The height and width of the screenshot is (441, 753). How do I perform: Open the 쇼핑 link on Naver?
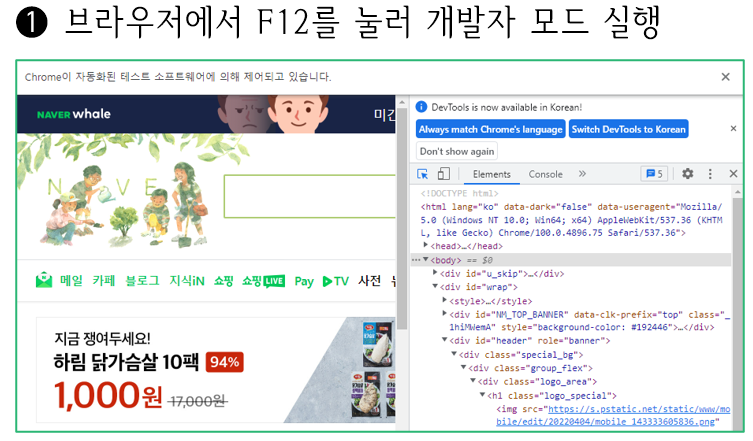(x=223, y=281)
